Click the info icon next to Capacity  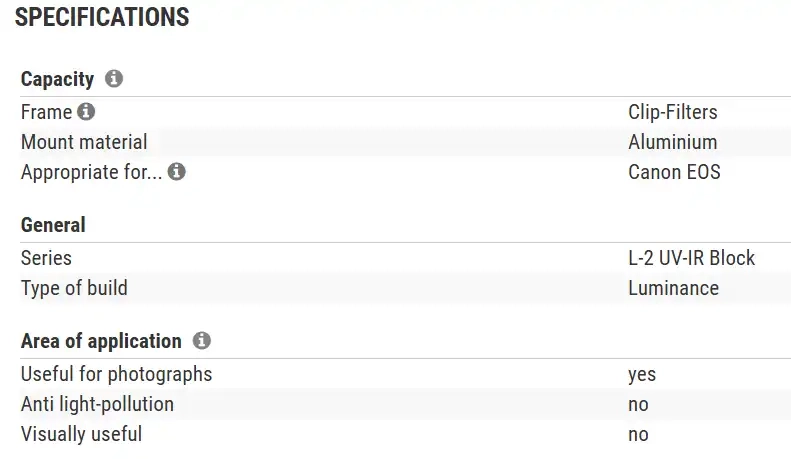point(114,79)
